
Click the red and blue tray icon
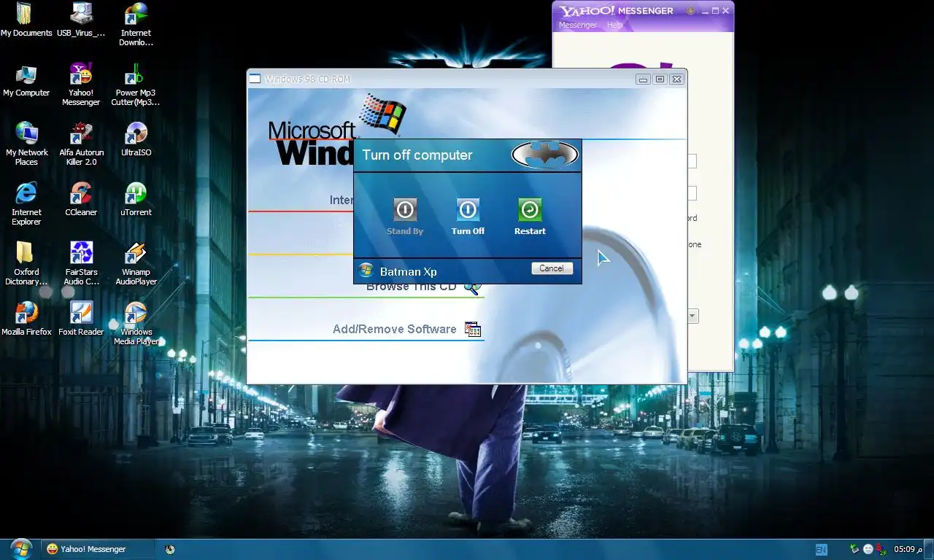coord(881,549)
